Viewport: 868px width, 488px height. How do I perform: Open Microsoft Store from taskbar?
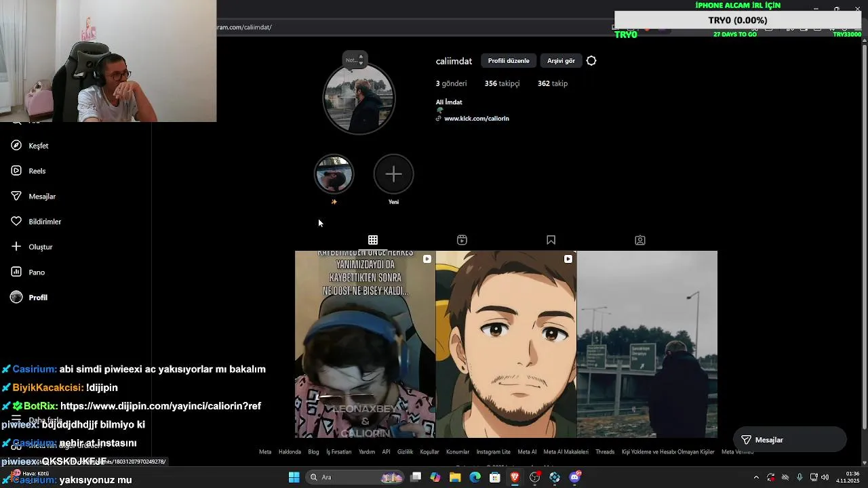tap(495, 477)
